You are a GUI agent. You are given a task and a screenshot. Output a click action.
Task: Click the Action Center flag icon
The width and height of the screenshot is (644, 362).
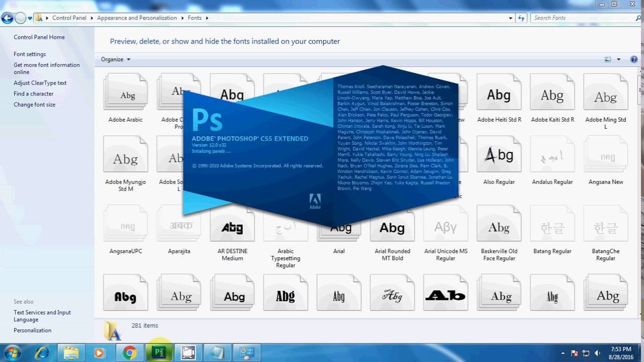575,353
